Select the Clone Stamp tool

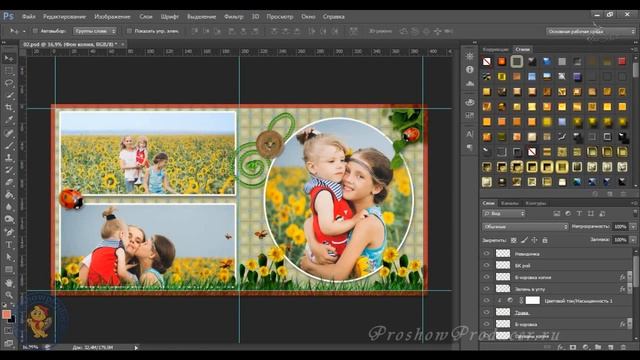click(9, 158)
